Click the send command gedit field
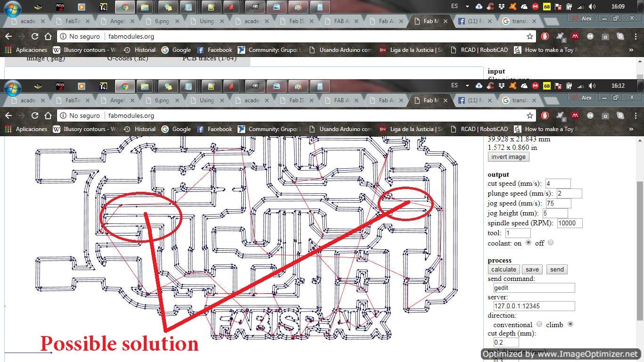Image resolution: width=644 pixels, height=362 pixels. pyautogui.click(x=534, y=288)
